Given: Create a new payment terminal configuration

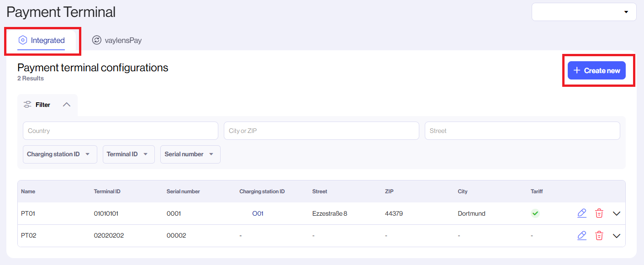Looking at the screenshot, I should click(596, 70).
